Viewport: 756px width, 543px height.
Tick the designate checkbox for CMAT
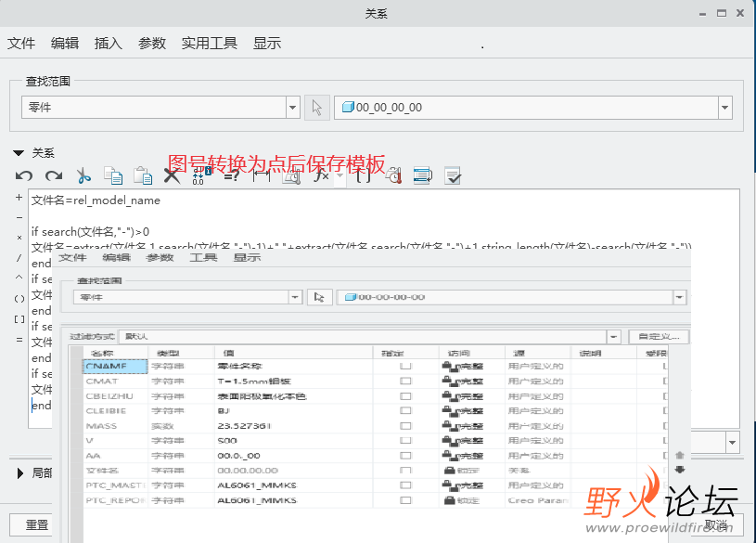coord(405,381)
